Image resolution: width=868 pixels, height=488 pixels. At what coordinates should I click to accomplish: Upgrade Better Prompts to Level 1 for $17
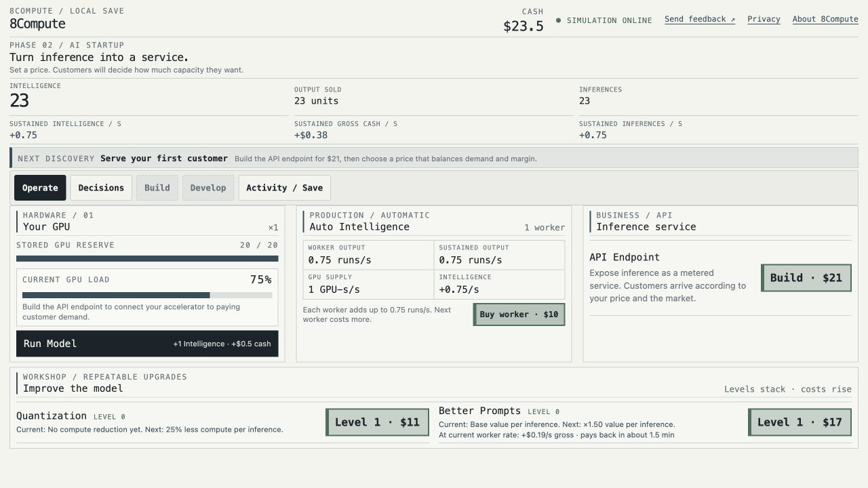coord(800,422)
